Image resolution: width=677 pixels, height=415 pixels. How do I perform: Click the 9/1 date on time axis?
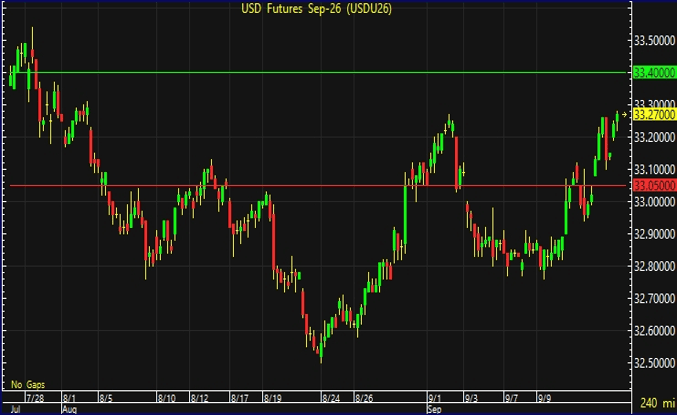(x=434, y=398)
